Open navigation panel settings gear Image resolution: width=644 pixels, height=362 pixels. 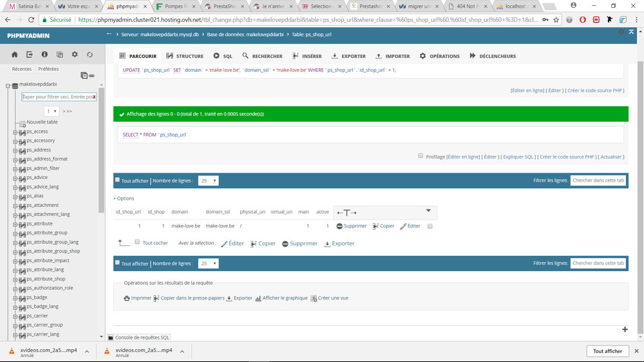(x=75, y=54)
